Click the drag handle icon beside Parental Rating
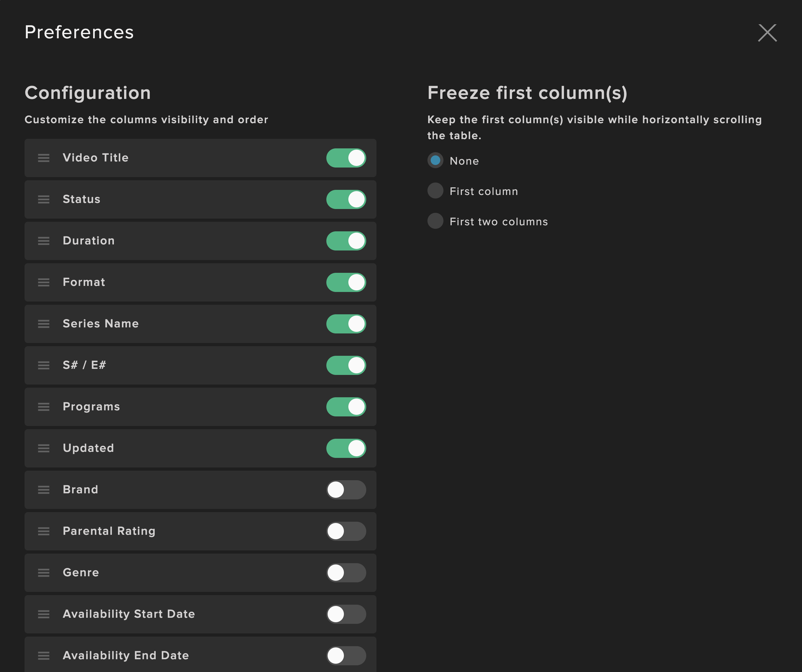802x672 pixels. [43, 531]
